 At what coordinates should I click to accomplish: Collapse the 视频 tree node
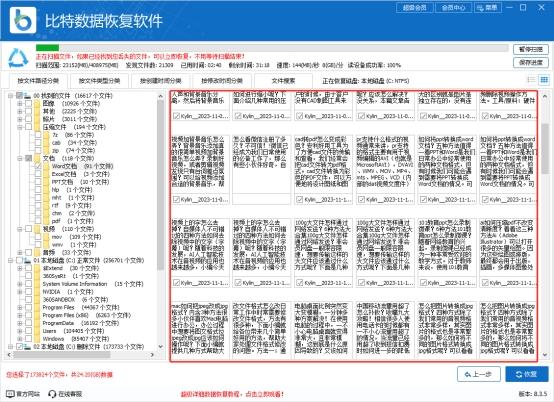click(20, 229)
